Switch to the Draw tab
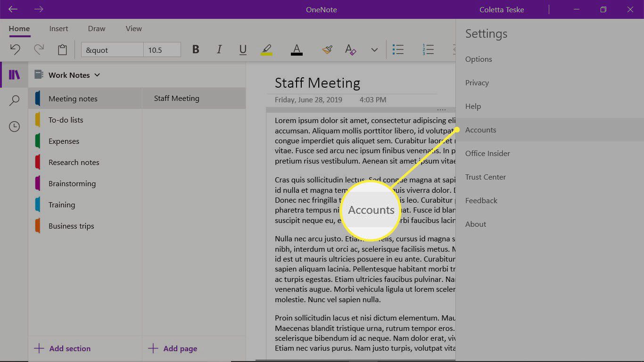Screen dimensions: 644x362 coord(97,29)
